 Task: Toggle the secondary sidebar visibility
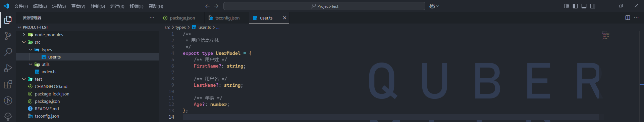(x=593, y=6)
